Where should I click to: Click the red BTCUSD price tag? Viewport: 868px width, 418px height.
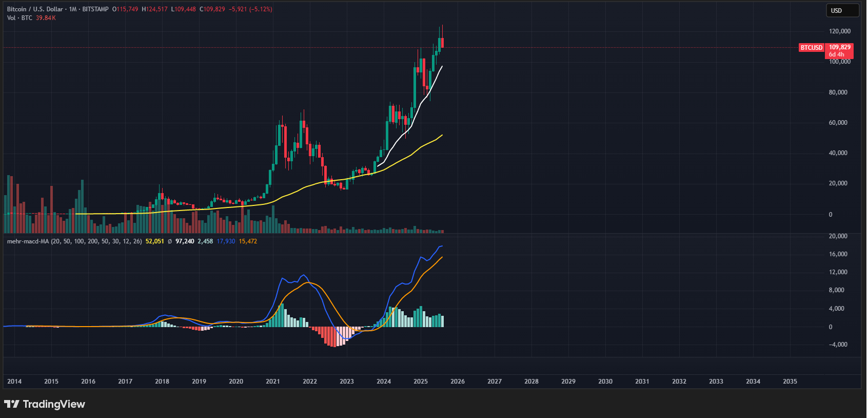[812, 48]
